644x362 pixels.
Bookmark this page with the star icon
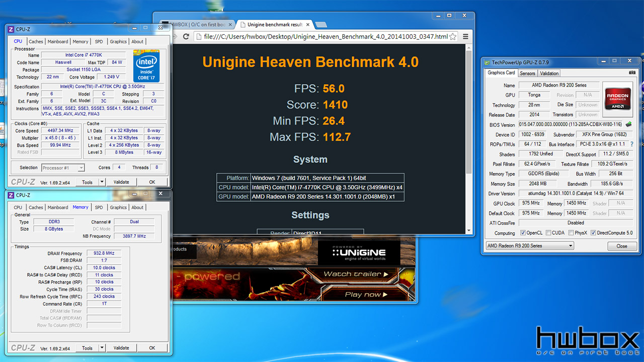(x=453, y=37)
